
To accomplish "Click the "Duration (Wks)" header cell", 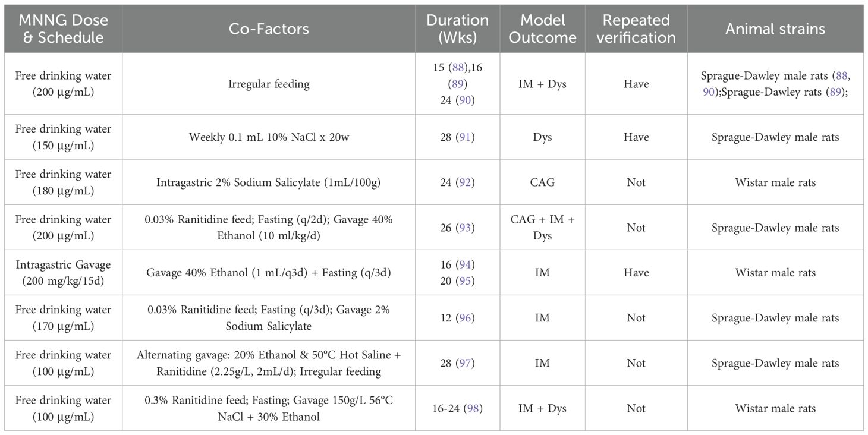I will pyautogui.click(x=457, y=29).
